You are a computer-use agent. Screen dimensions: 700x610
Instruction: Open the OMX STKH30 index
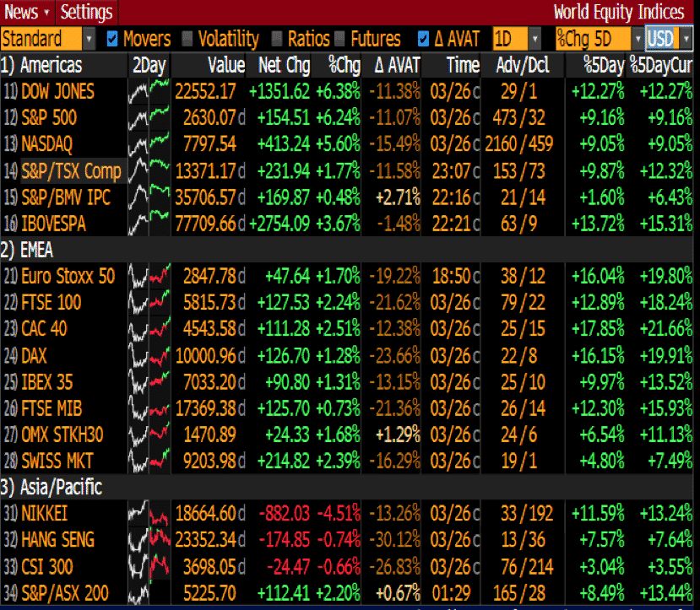[62, 435]
